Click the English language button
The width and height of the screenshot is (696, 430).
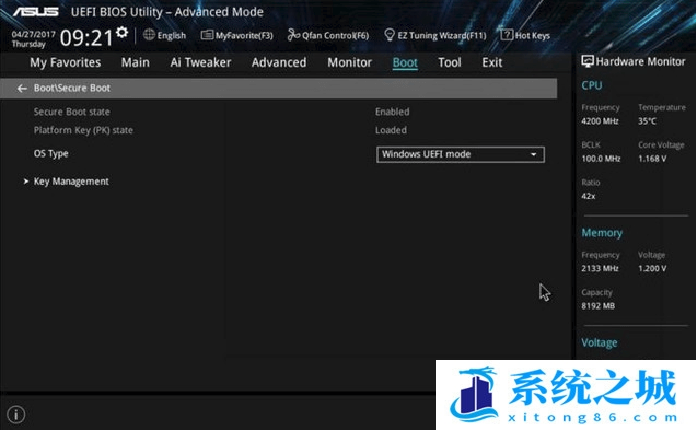pyautogui.click(x=165, y=35)
